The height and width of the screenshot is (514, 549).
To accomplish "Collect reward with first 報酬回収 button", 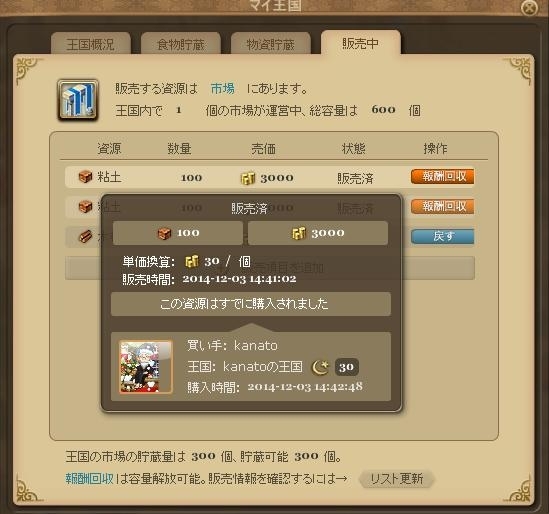I will pos(443,176).
